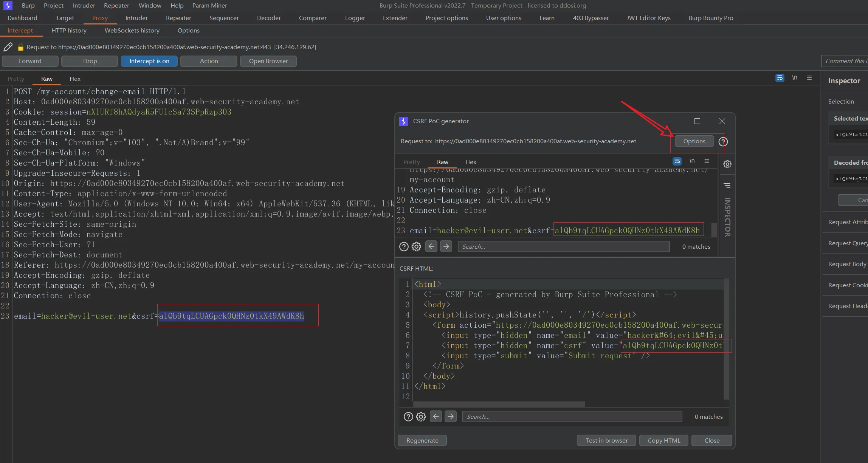Image resolution: width=868 pixels, height=463 pixels.
Task: Open gear settings icon in CSRF PoC inspector strip
Action: pos(727,164)
